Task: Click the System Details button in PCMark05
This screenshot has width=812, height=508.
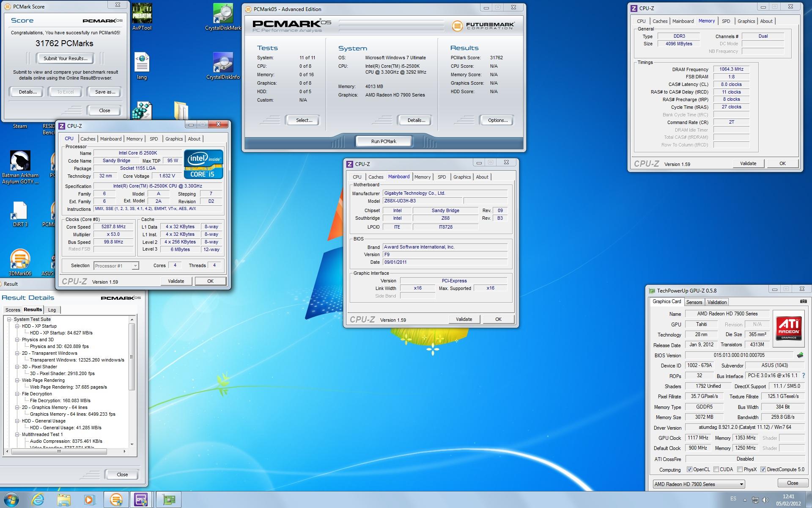Action: click(x=416, y=120)
